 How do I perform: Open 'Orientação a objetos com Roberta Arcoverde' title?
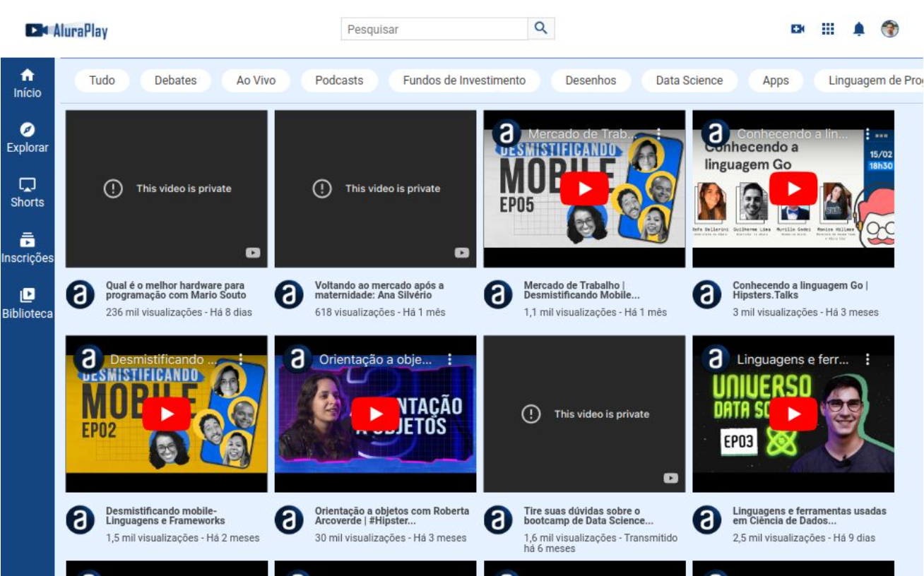[392, 516]
